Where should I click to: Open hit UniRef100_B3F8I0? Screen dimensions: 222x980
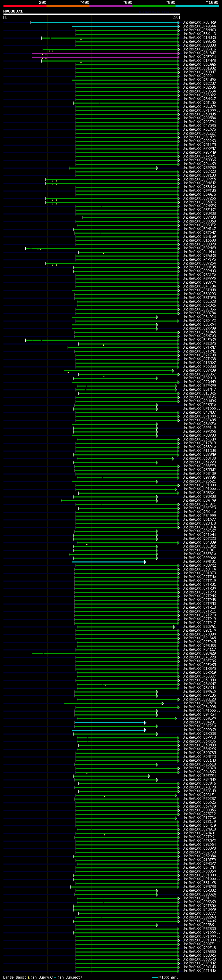pos(199,554)
